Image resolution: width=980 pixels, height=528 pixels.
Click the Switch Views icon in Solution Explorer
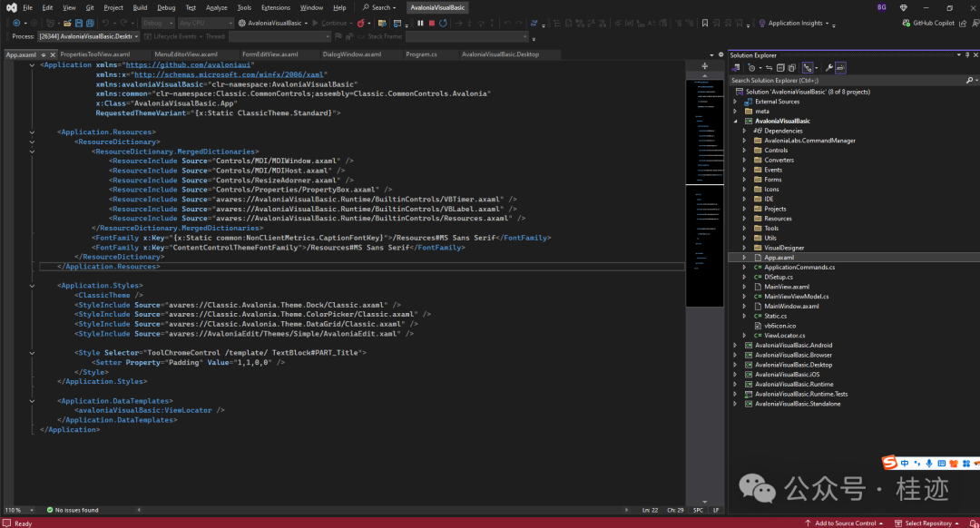click(736, 67)
